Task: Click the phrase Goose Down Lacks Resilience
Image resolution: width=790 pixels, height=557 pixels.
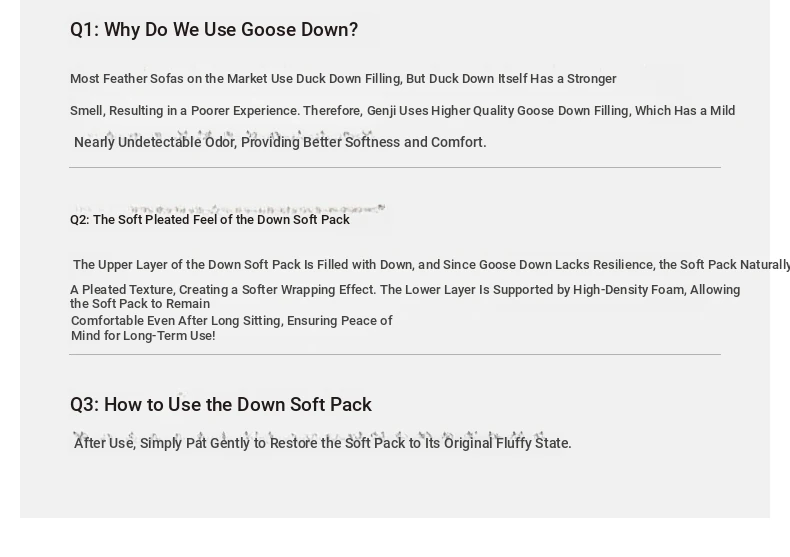Action: [549, 265]
